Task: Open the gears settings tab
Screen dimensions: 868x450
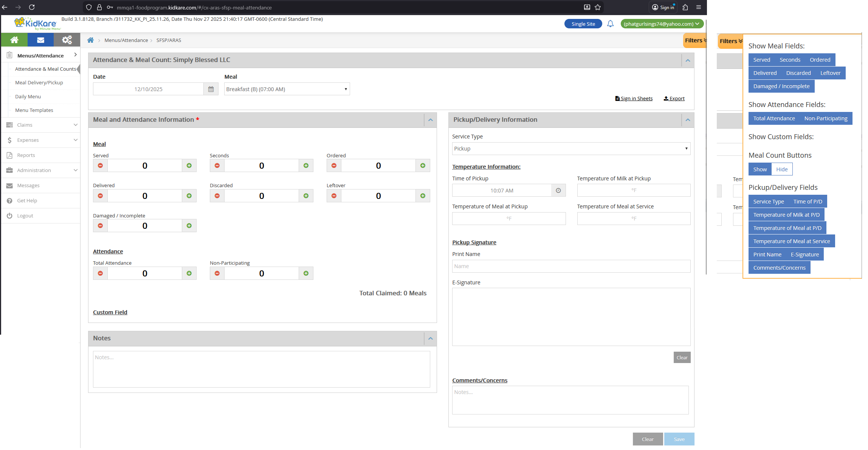Action: (x=67, y=40)
